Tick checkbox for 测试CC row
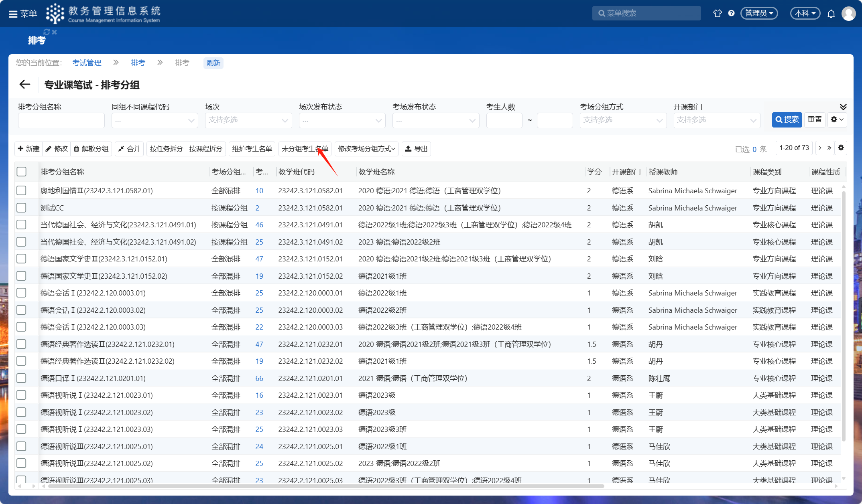862x504 pixels. [x=22, y=208]
